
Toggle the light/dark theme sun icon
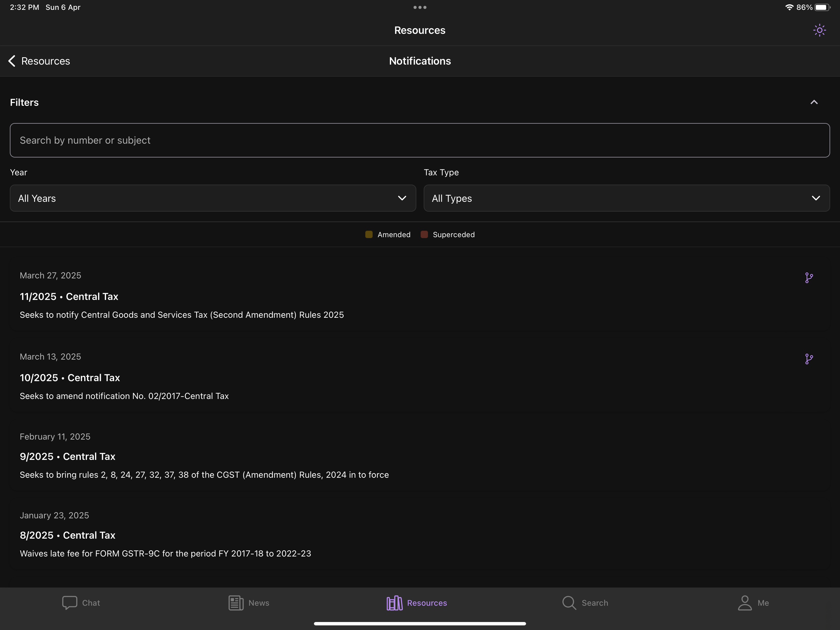point(819,30)
